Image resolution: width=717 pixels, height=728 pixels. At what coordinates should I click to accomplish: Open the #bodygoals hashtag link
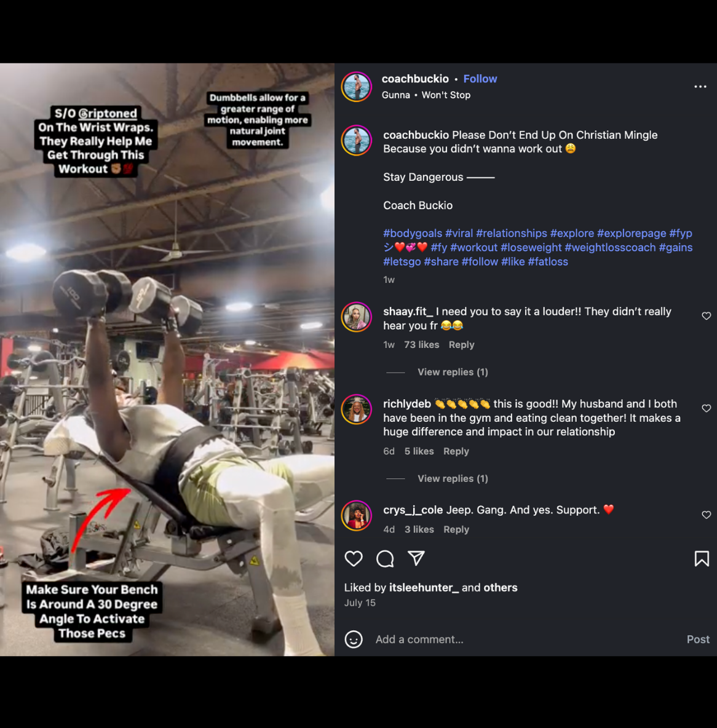click(x=413, y=233)
